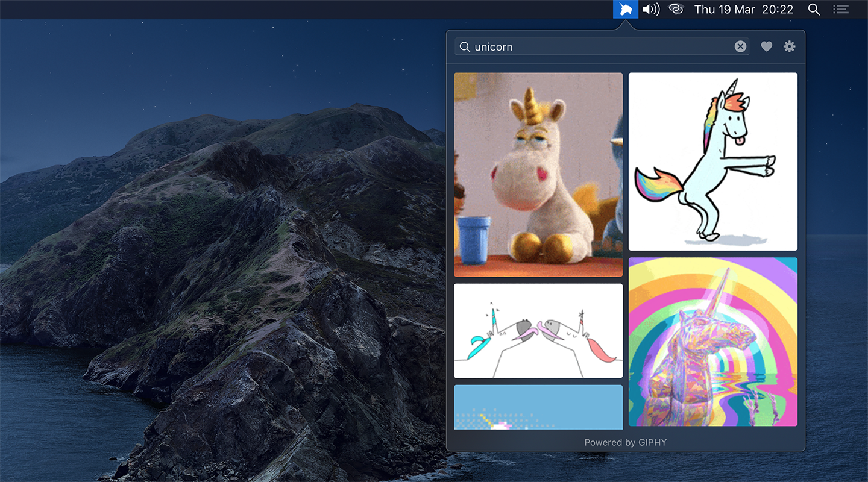Open settings with the gear icon

pos(789,46)
